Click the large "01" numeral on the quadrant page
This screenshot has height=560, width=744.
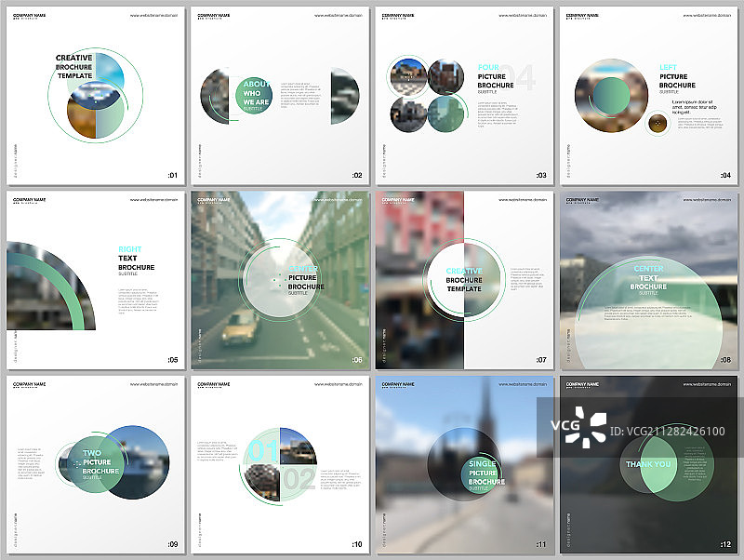pos(261,450)
